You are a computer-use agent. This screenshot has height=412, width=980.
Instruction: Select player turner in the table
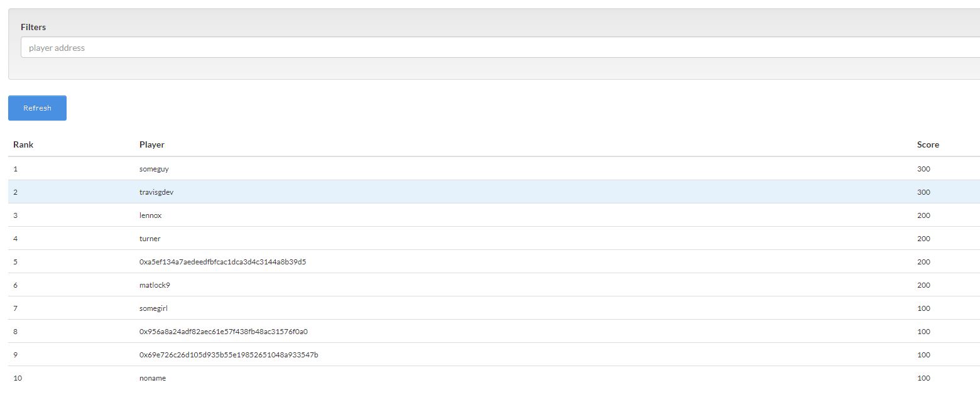click(150, 239)
